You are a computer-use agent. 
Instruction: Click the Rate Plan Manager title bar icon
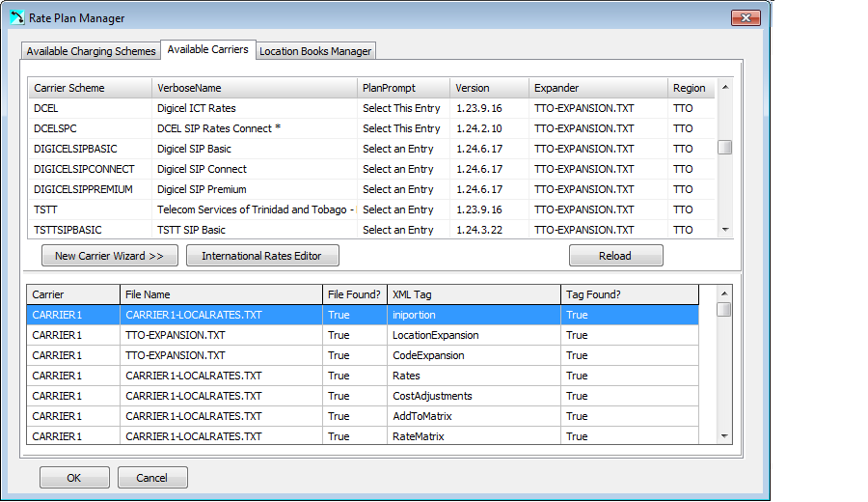click(x=16, y=18)
